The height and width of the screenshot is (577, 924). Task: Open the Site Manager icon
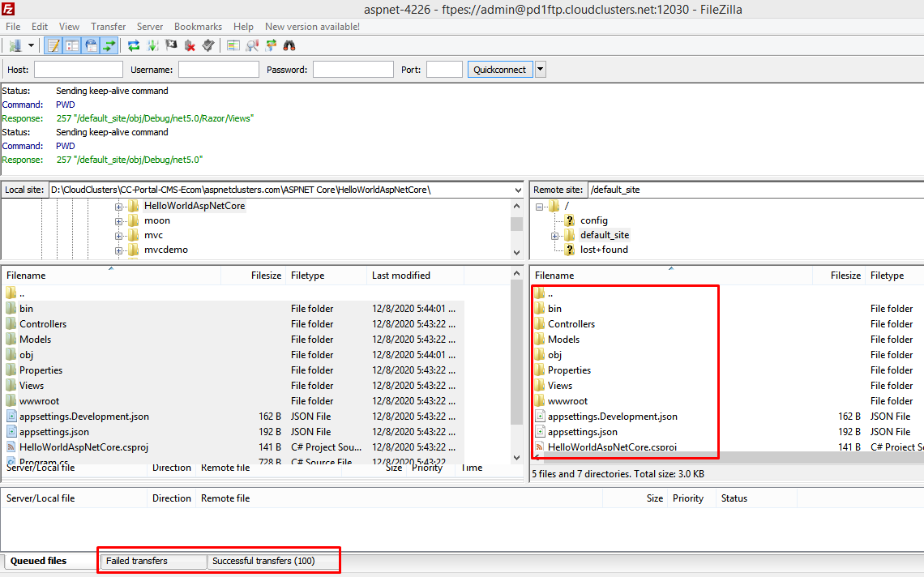point(15,45)
